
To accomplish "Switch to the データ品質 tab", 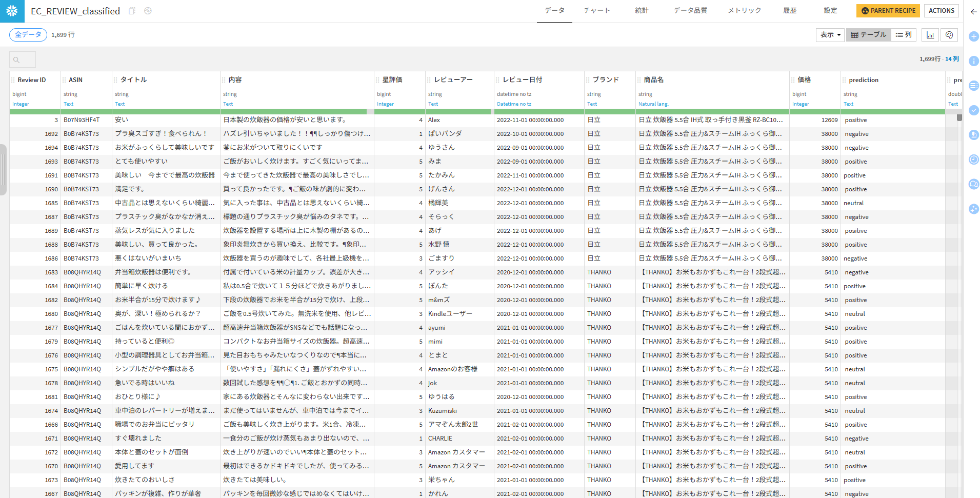I will 690,11.
